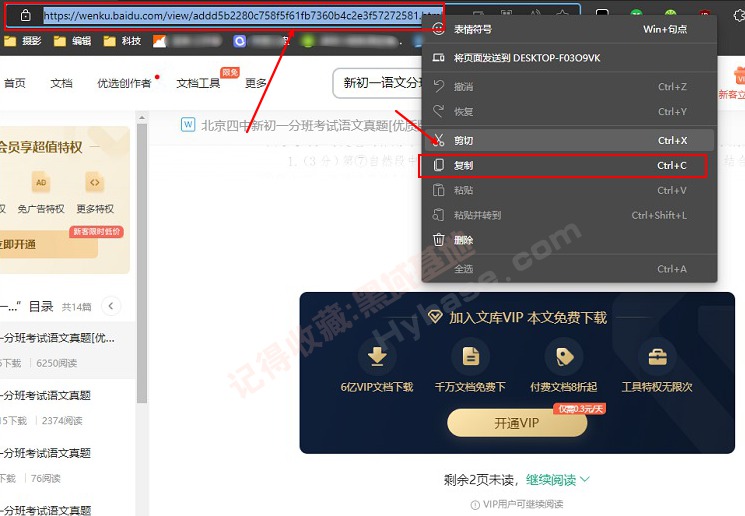Choose 删除 in the context menu
This screenshot has height=516, width=745.
[569, 240]
